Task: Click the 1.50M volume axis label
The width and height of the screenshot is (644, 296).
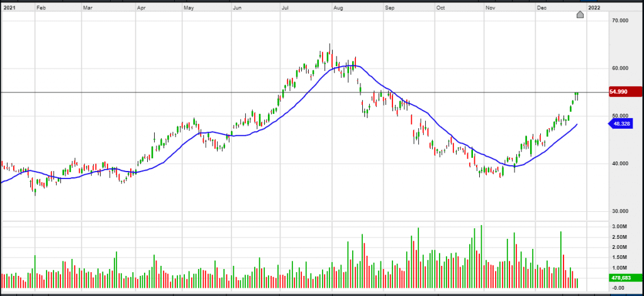Action: (619, 257)
